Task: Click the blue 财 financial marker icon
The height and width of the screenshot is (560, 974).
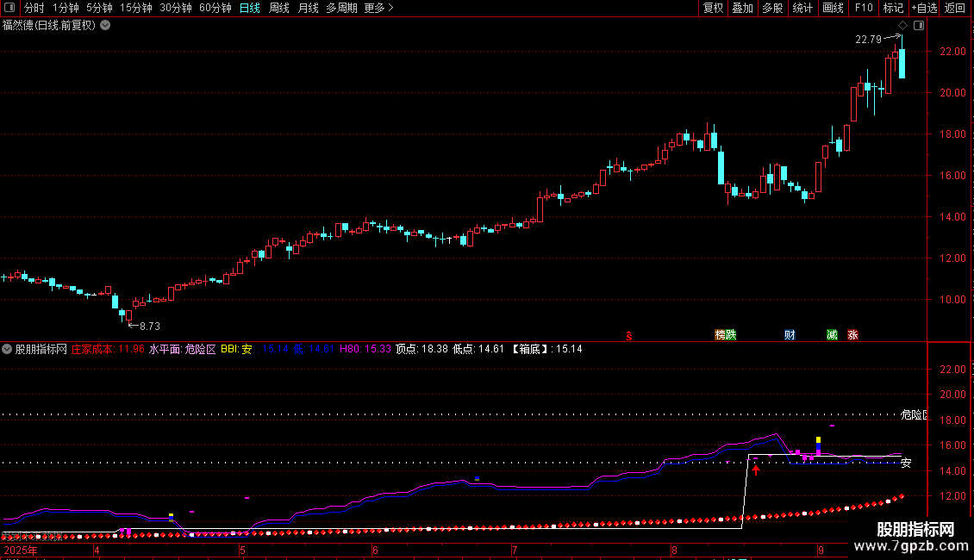Action: point(790,334)
